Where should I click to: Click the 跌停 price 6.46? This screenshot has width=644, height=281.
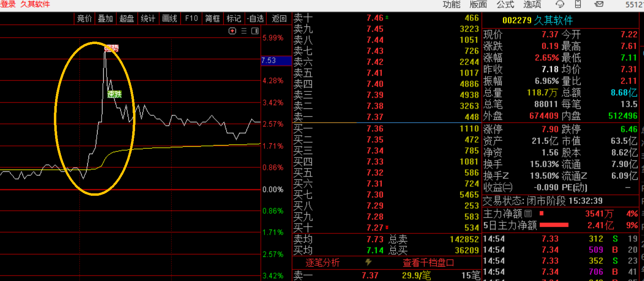pos(629,129)
